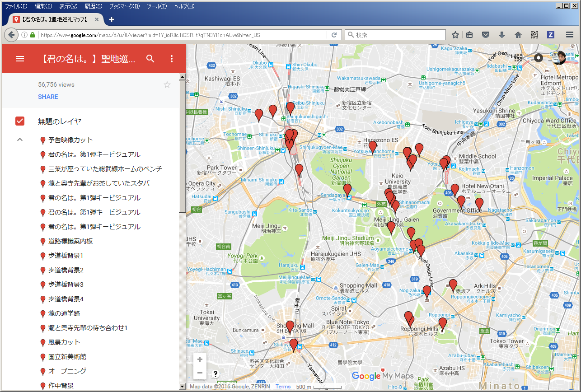Click the sidebar scrollbar down arrow
The image size is (581, 392).
[183, 387]
